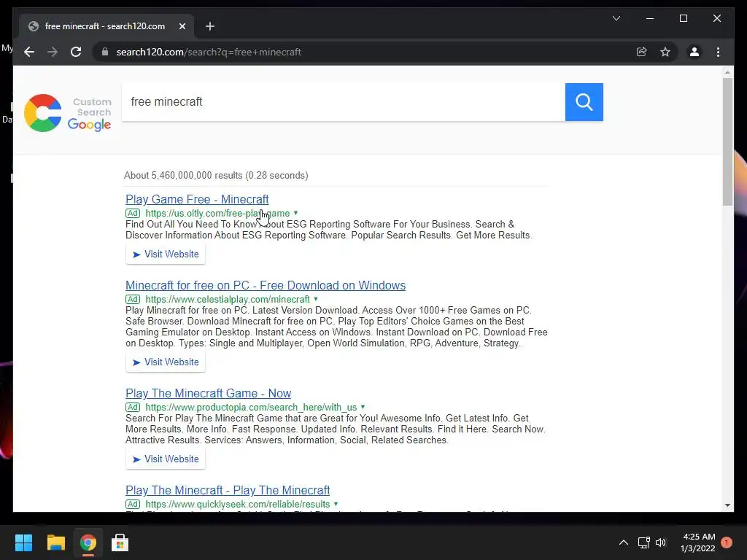Click the About 5,460,000,000 results text
This screenshot has width=747, height=560.
216,175
